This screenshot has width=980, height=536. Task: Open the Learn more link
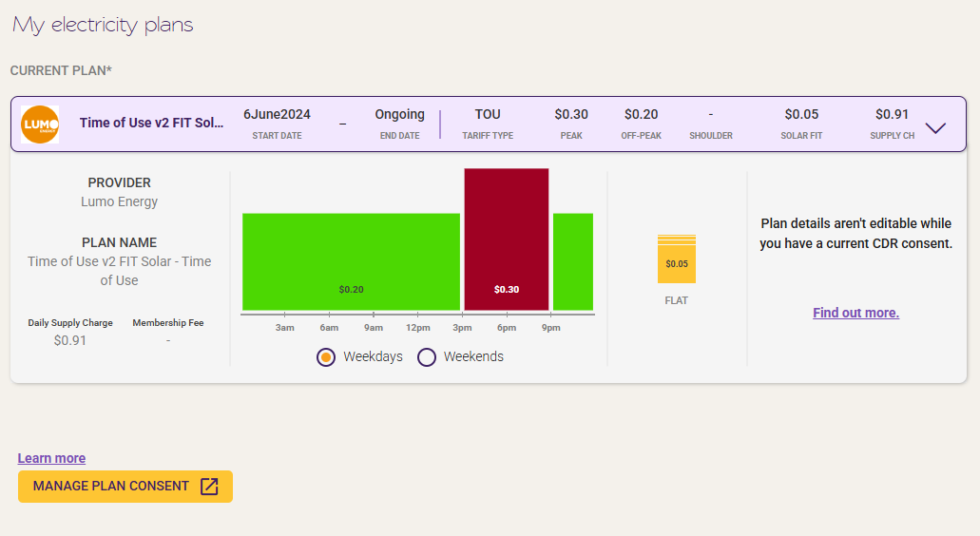point(51,458)
